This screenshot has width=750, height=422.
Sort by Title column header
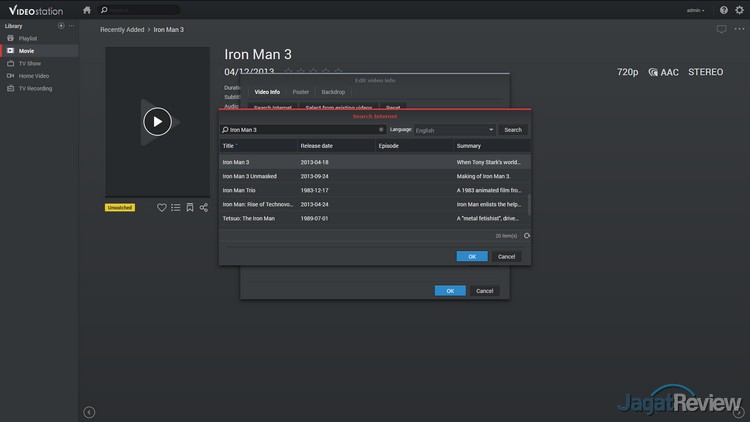coord(258,146)
